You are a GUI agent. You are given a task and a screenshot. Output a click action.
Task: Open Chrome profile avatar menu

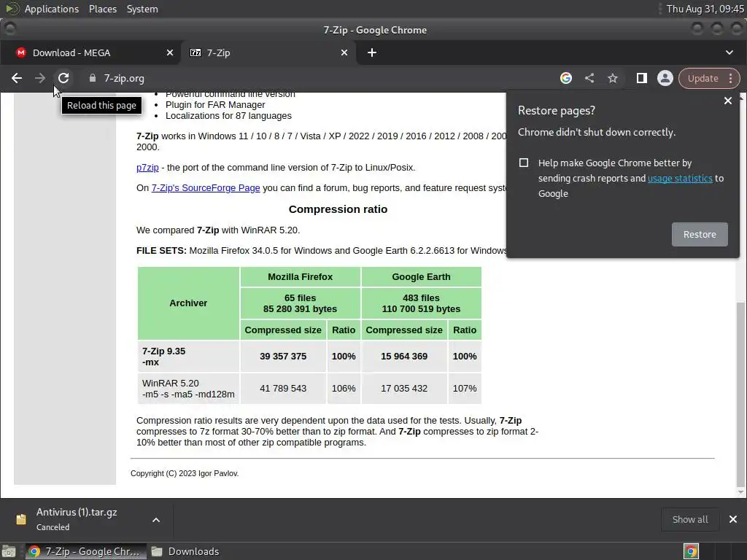(665, 78)
